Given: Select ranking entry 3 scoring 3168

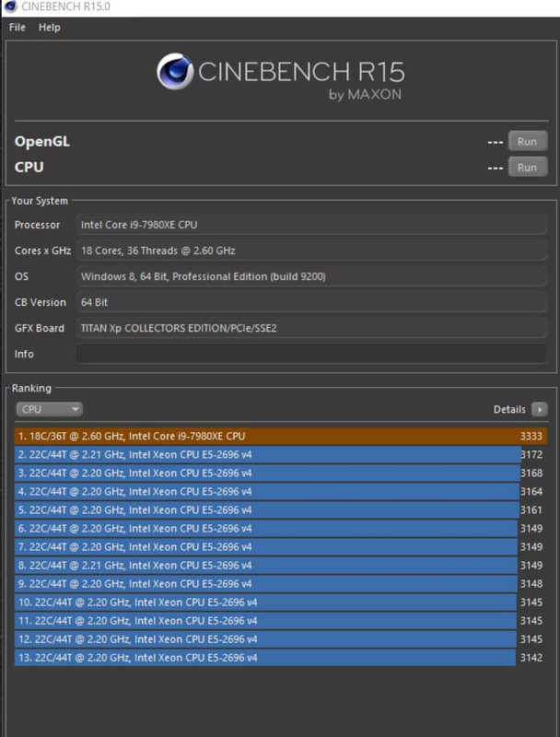Looking at the screenshot, I should click(x=281, y=473).
